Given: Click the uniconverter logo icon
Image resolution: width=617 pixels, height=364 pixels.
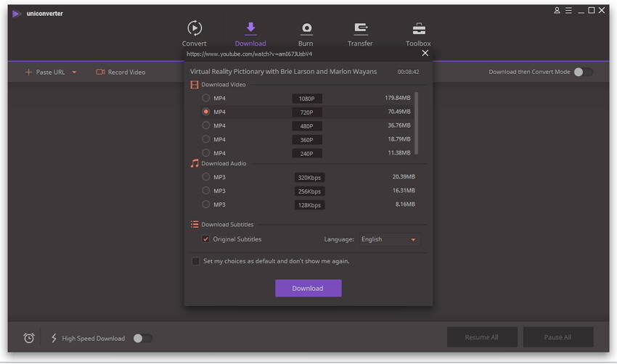Looking at the screenshot, I should pos(16,14).
